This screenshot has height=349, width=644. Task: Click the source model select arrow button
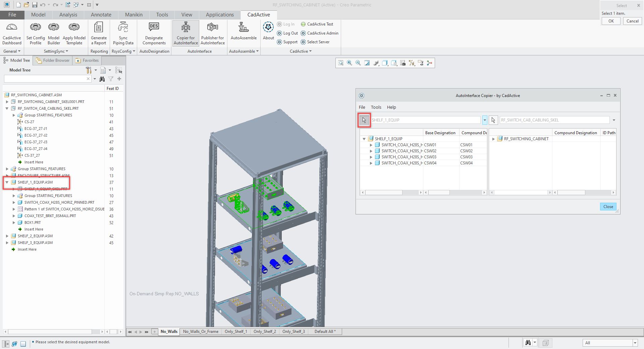(x=364, y=120)
